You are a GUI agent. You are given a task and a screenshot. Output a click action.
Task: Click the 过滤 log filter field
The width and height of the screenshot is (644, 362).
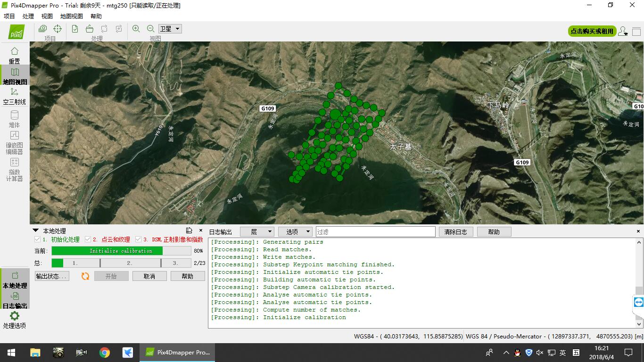[x=376, y=231]
